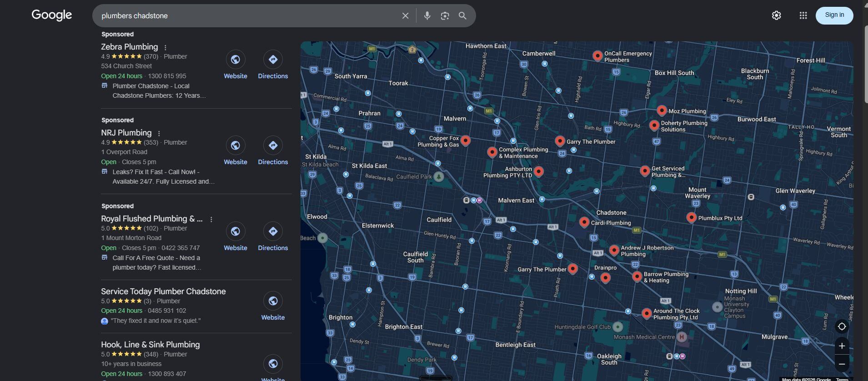Select OnCall Emergency Plumbers map pin
868x381 pixels.
pyautogui.click(x=597, y=55)
